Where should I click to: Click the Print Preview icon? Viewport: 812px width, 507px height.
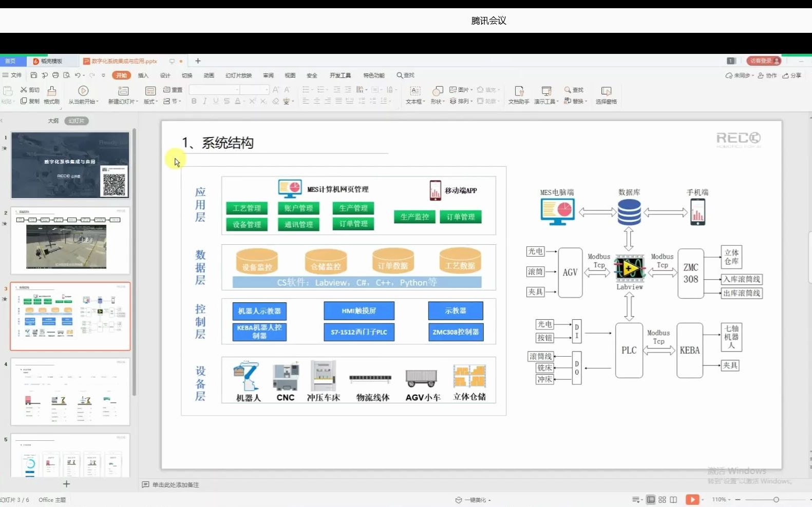66,75
